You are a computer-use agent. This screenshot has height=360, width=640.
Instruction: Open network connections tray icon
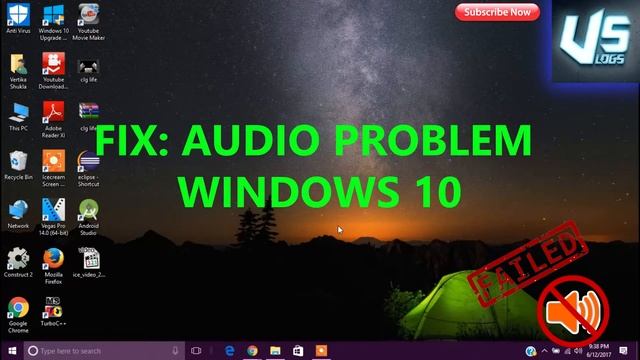pyautogui.click(x=567, y=351)
